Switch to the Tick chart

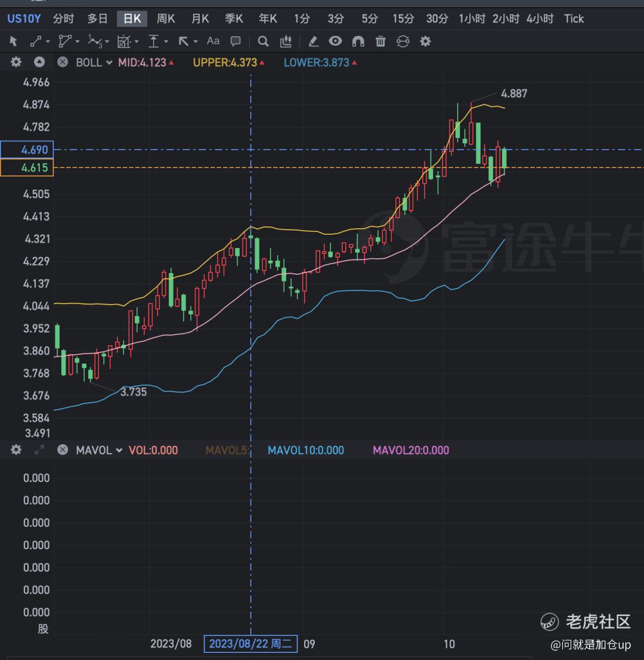(x=574, y=18)
